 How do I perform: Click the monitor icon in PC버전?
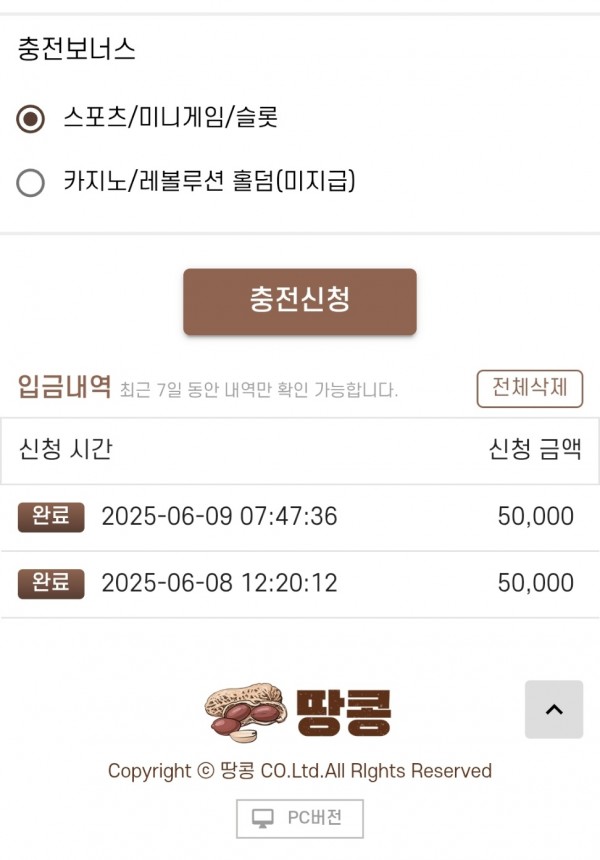263,818
